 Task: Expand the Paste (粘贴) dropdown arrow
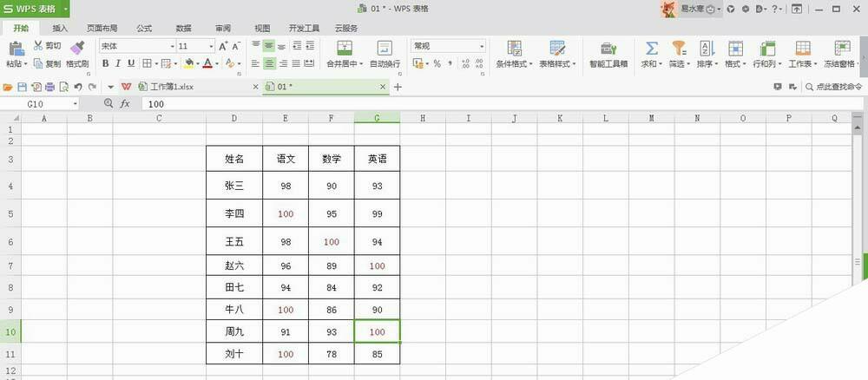[25, 64]
